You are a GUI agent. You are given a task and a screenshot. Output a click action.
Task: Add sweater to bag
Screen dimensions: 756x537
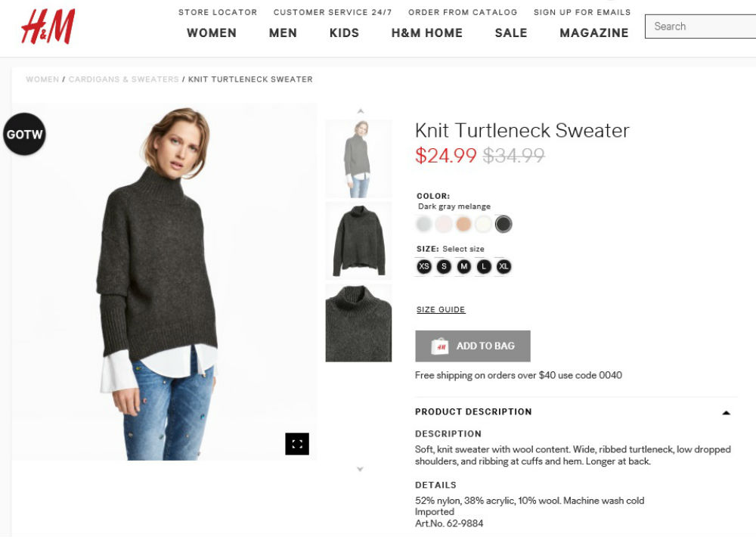tap(472, 346)
